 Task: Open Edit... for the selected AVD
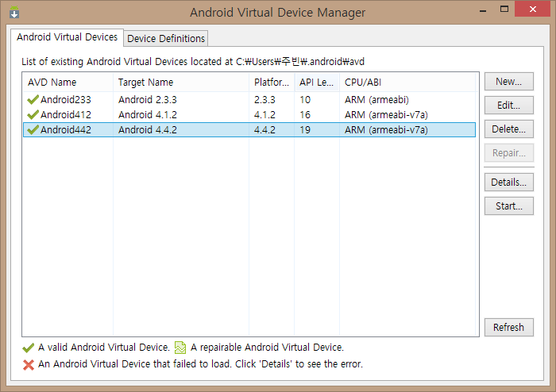tap(509, 106)
